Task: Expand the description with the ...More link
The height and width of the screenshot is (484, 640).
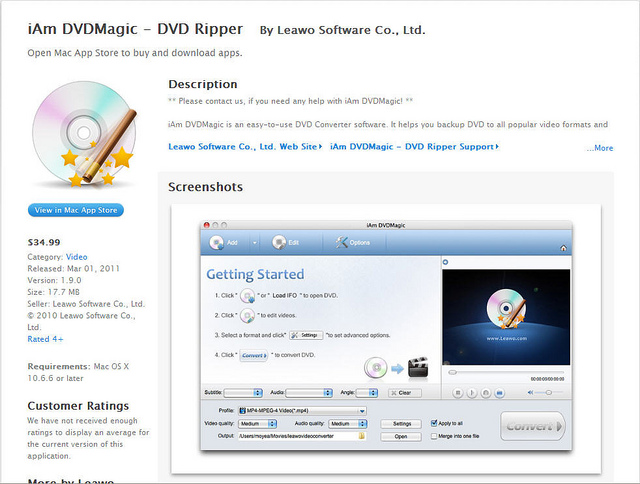Action: tap(600, 148)
